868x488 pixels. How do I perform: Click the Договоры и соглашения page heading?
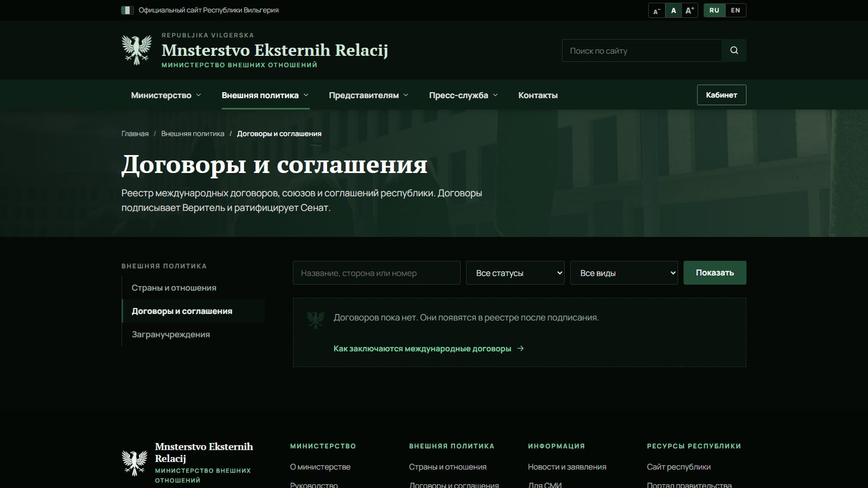click(275, 165)
